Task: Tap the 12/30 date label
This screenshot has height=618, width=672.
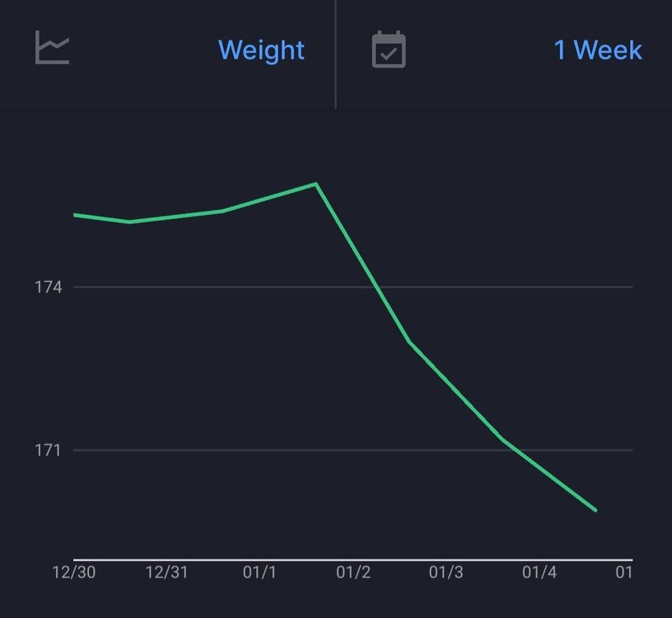Action: point(74,573)
